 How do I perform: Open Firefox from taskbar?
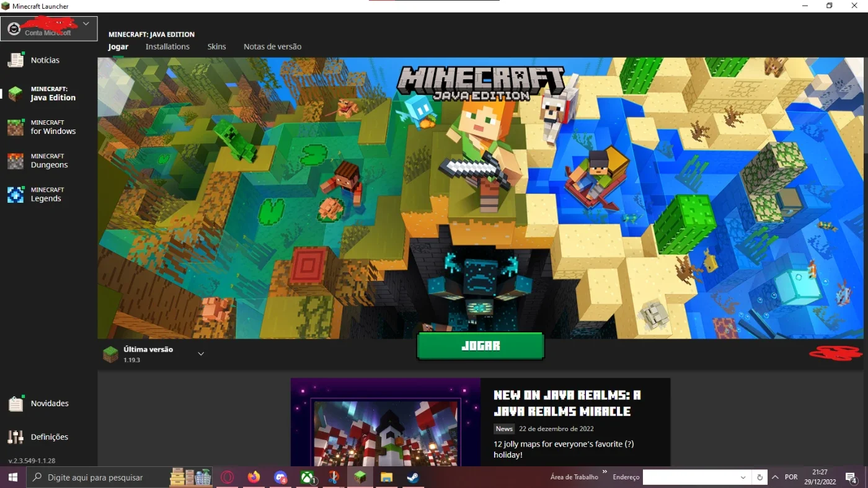click(x=254, y=477)
